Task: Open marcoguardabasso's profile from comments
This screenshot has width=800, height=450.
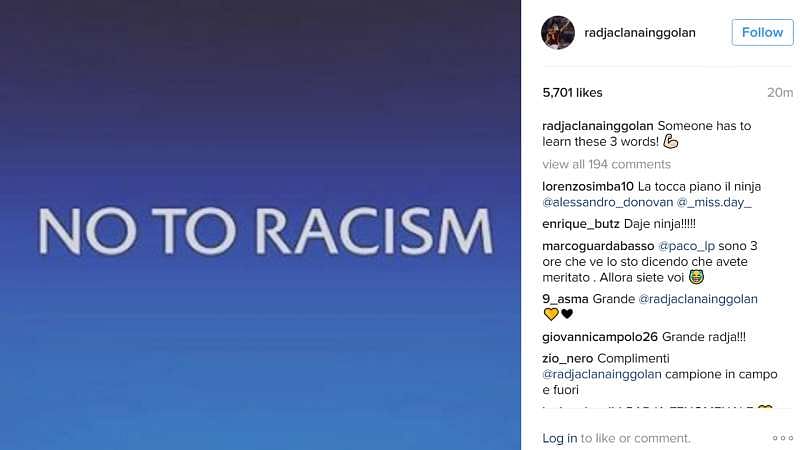Action: click(598, 246)
